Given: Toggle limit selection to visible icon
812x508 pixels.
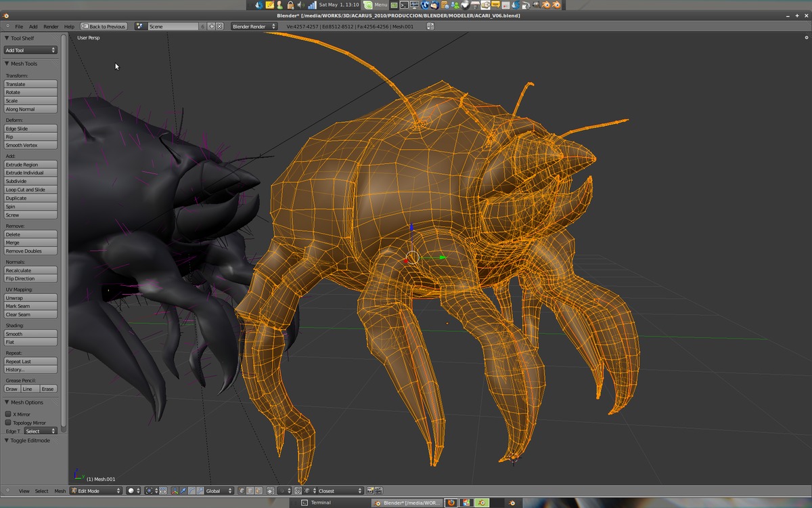Looking at the screenshot, I should pyautogui.click(x=269, y=490).
